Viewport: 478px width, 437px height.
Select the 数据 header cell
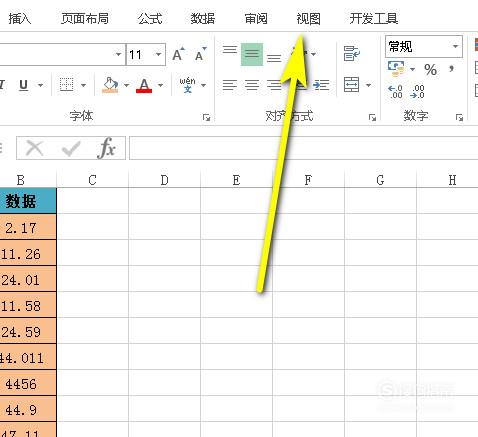click(28, 201)
